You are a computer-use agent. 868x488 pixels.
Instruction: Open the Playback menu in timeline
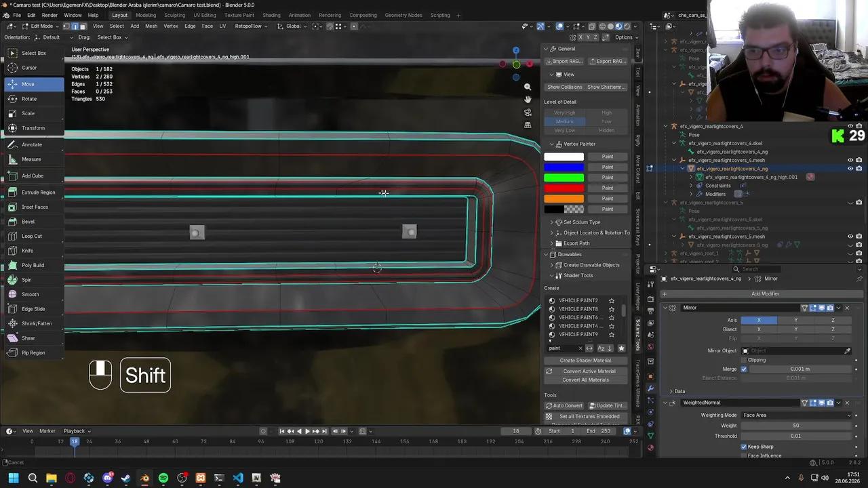(76, 431)
